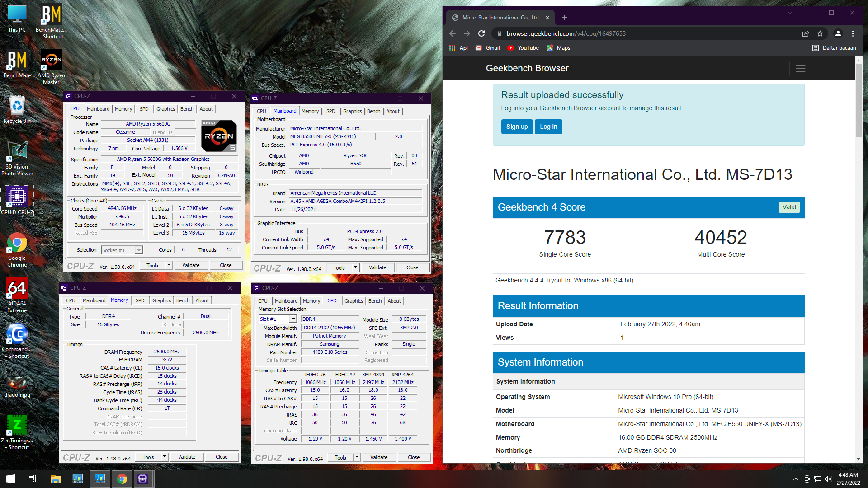Image resolution: width=868 pixels, height=488 pixels.
Task: Expand Tools dropdown arrow in Mainboard window
Action: 355,267
